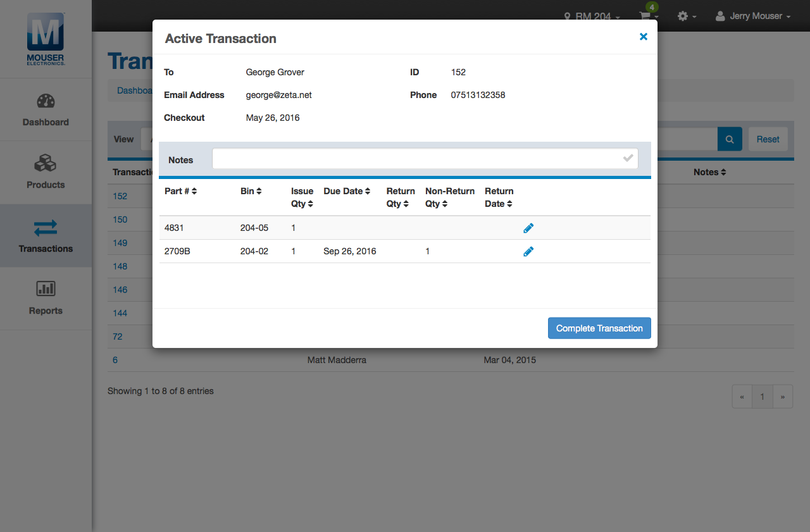Click the Mouser Electronics logo

click(46, 39)
